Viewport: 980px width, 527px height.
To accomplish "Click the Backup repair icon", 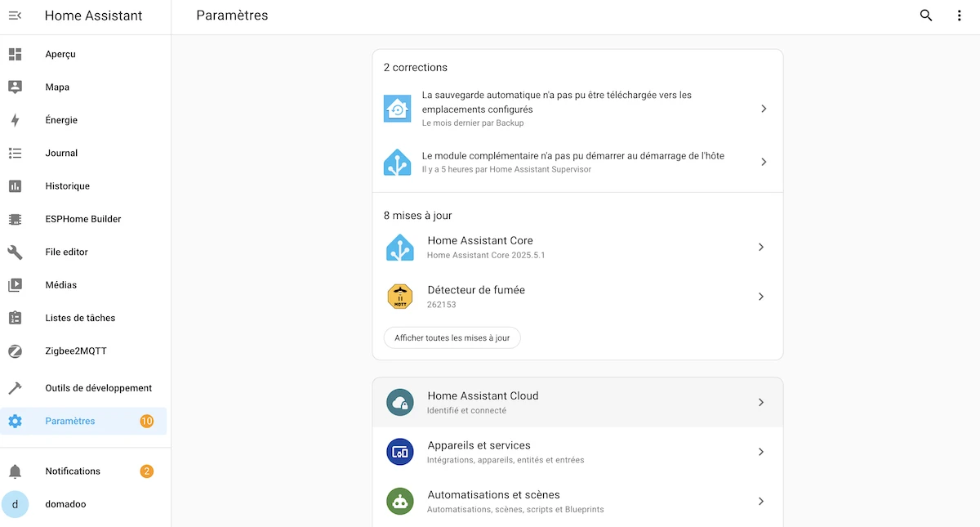I will [398, 109].
